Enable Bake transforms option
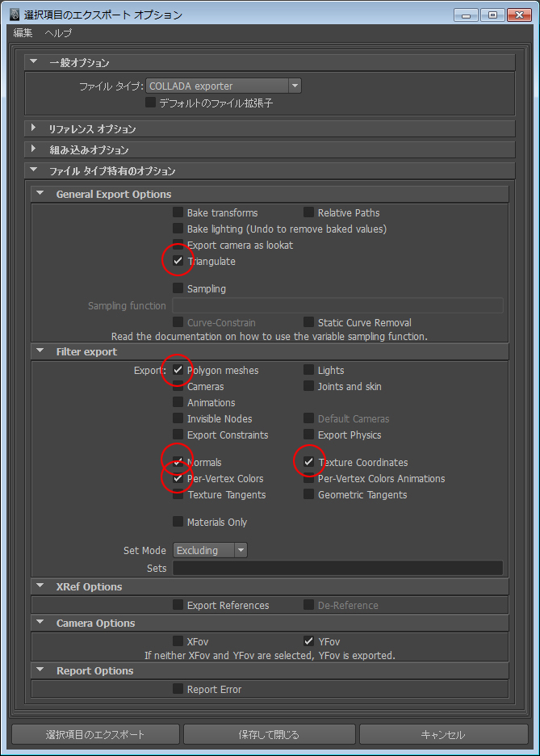 coord(178,212)
